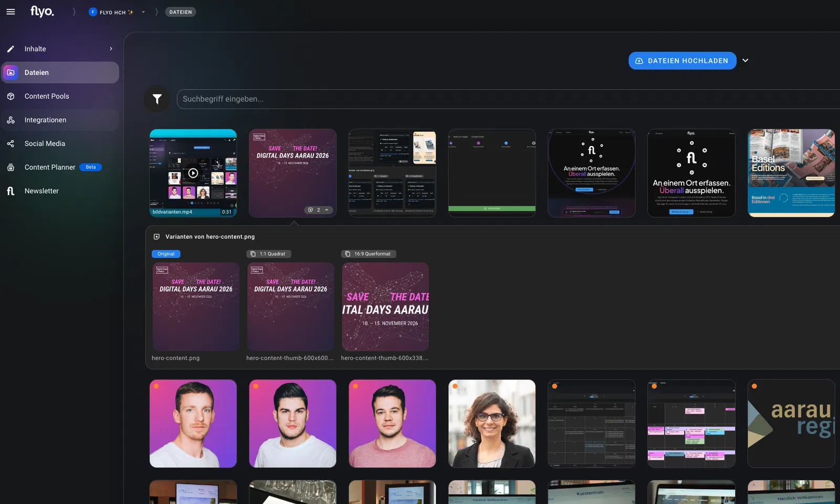Expand the Inhalte submenu chevron
840x504 pixels.
point(111,49)
